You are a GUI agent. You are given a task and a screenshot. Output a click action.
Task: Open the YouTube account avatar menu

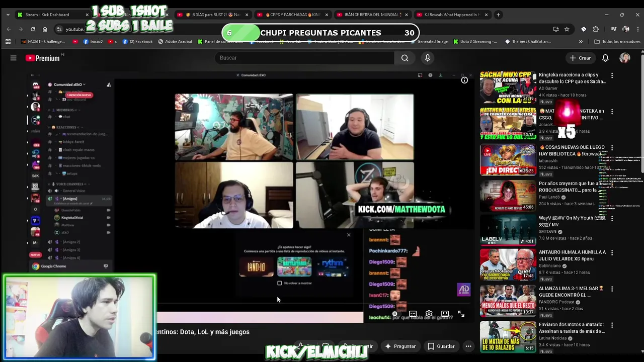click(625, 58)
